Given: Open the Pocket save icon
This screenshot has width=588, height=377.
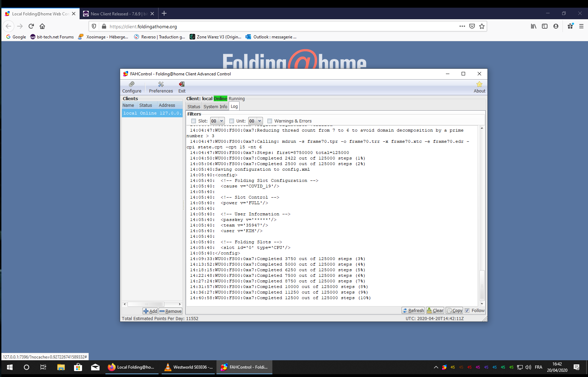Looking at the screenshot, I should coord(472,26).
